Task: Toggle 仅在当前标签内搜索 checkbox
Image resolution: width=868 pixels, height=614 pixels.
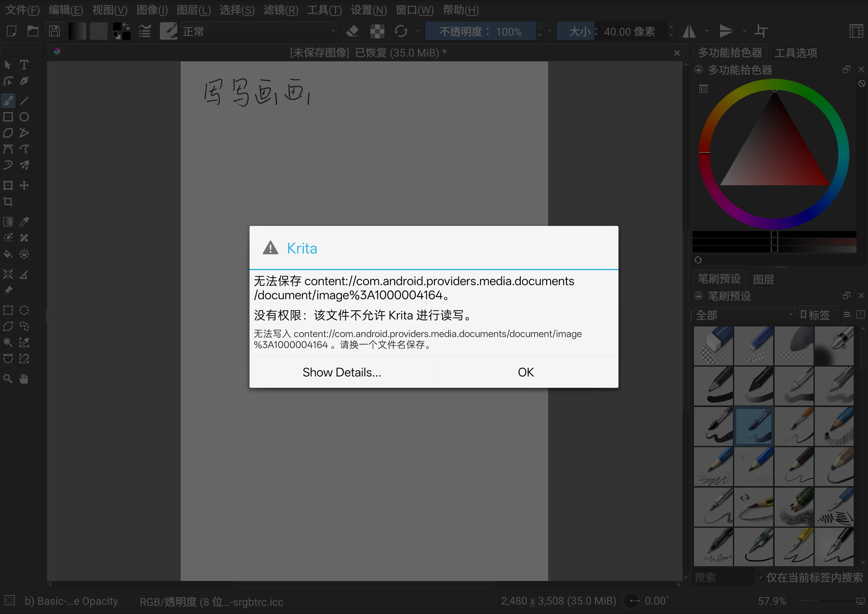Action: 761,577
